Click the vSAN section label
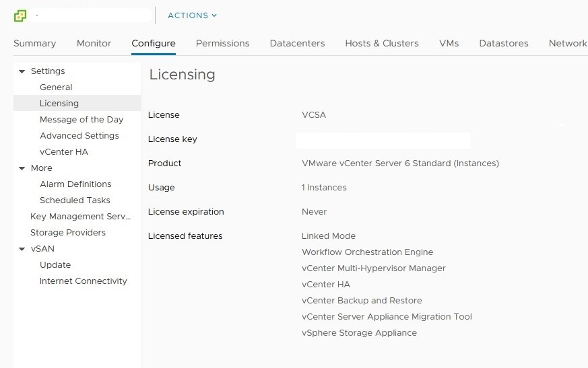 pos(42,248)
